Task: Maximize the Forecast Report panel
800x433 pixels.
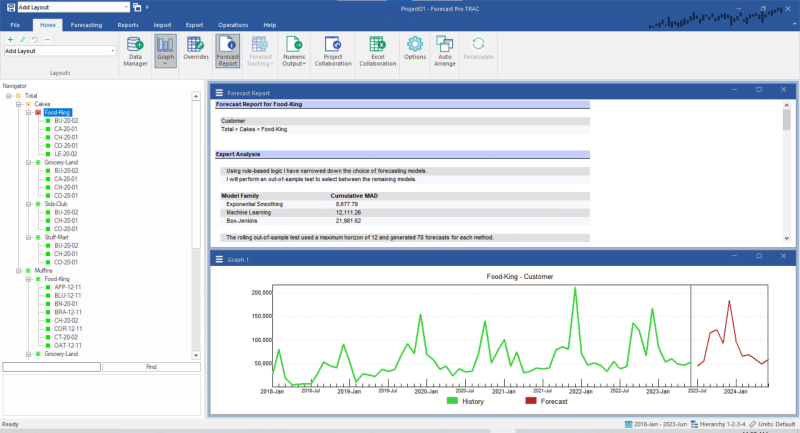Action: (759, 90)
